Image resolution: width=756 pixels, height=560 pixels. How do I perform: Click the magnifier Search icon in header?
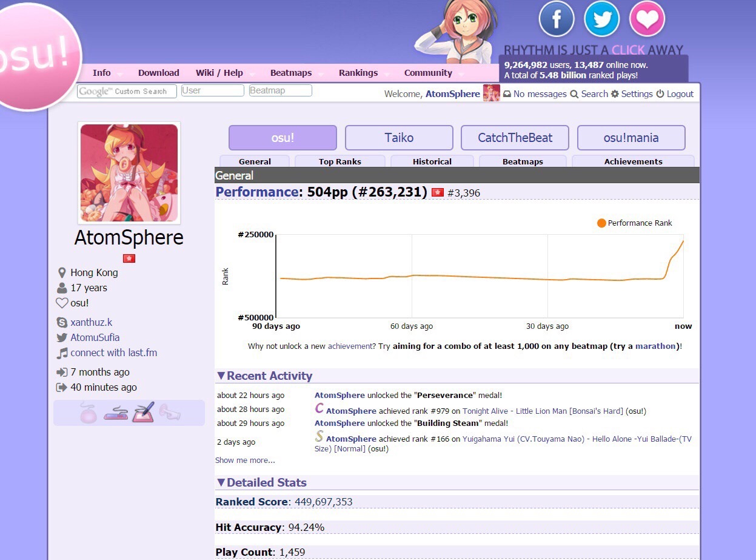tap(574, 94)
